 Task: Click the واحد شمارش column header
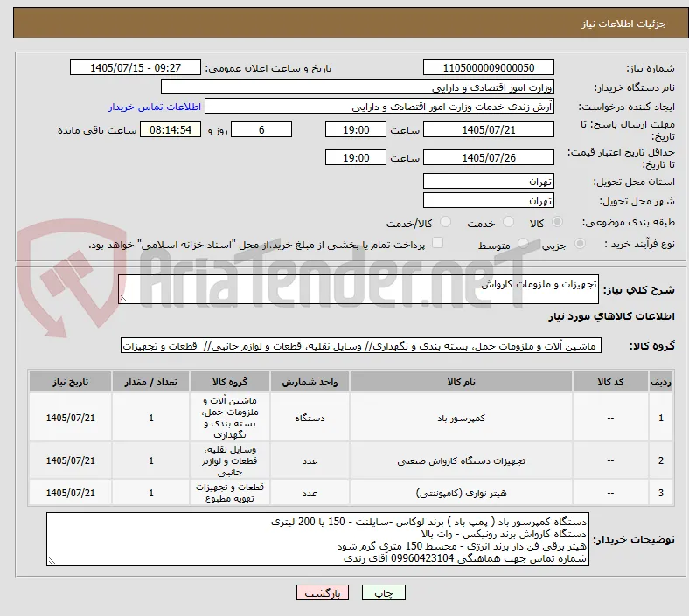point(310,382)
